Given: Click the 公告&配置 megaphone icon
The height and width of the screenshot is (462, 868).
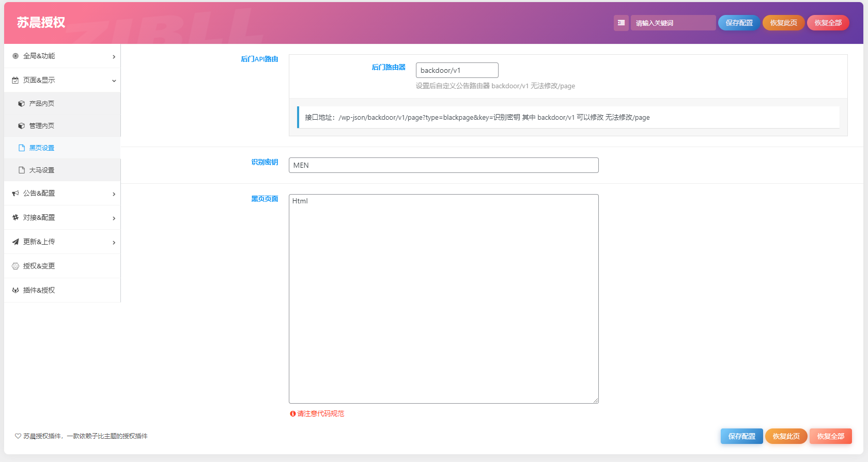Looking at the screenshot, I should [x=16, y=193].
